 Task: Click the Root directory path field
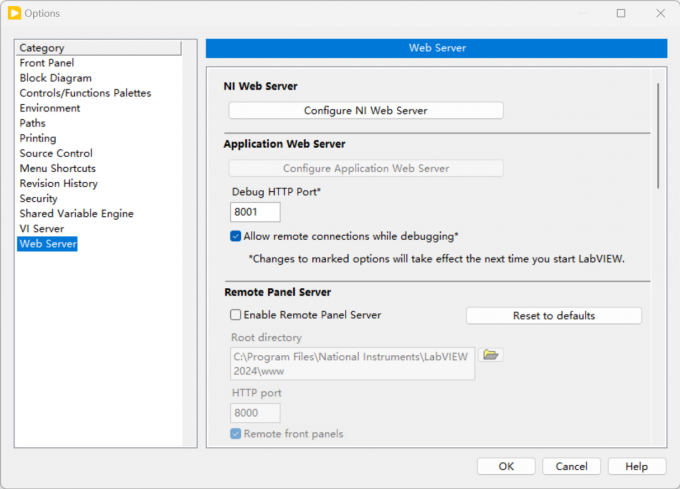352,364
